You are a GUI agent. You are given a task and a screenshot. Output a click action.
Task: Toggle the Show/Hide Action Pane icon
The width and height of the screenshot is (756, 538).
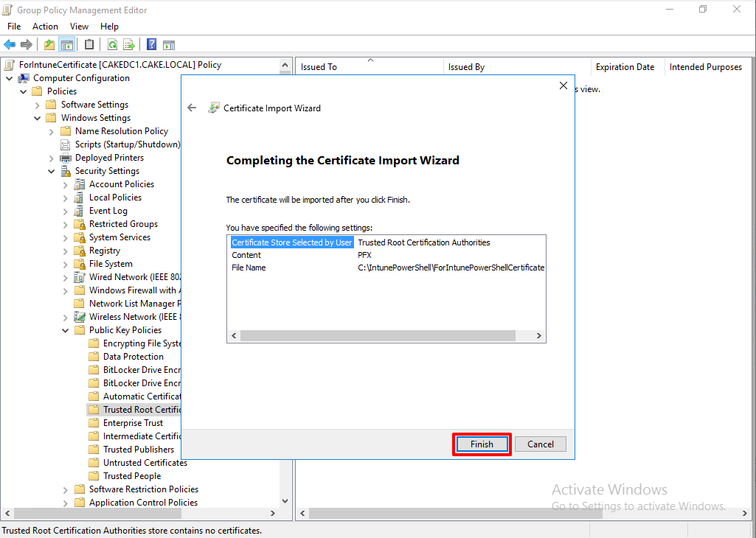(x=169, y=45)
